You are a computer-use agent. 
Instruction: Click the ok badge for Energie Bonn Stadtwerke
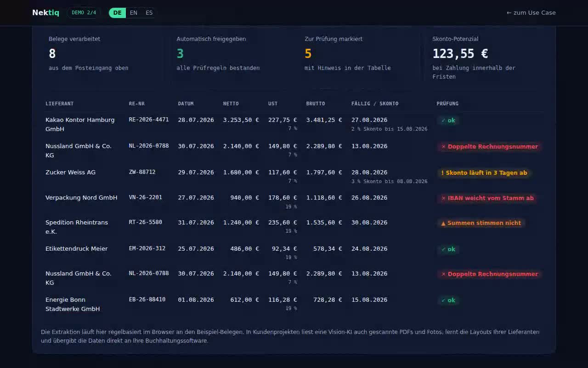tap(448, 300)
